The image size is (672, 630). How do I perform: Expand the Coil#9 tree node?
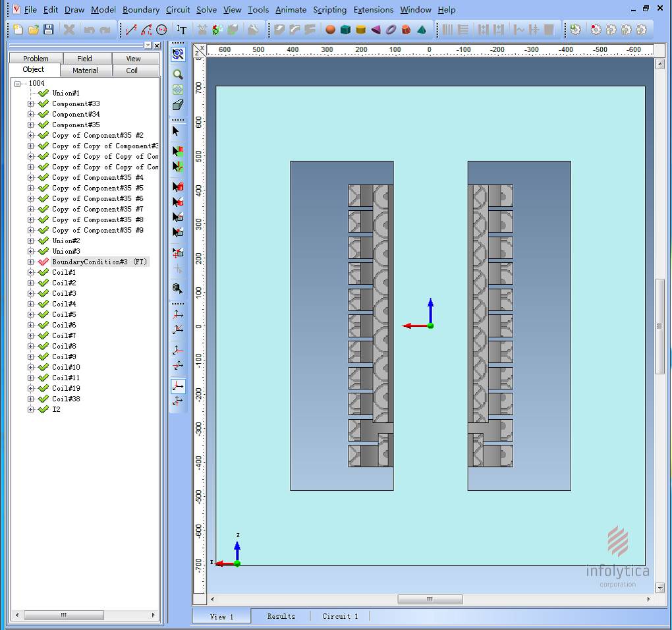click(30, 357)
